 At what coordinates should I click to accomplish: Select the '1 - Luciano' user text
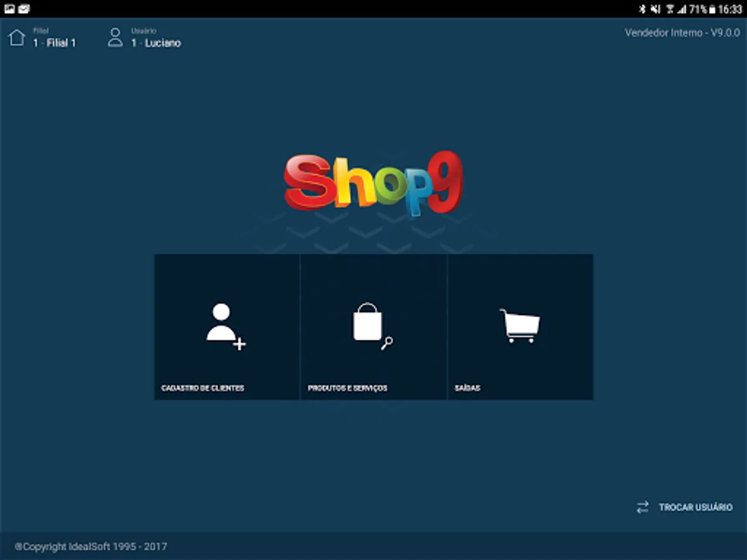point(156,43)
